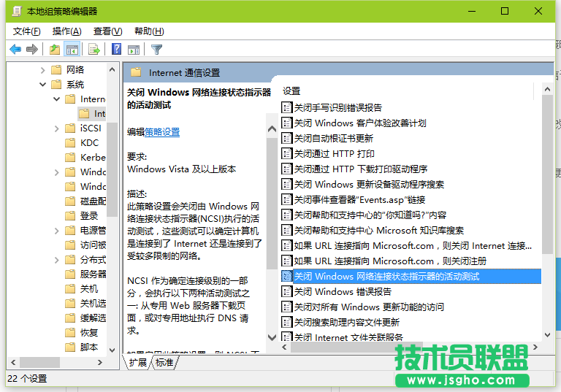Click the 设置 column header
This screenshot has height=392, width=561.
point(291,91)
